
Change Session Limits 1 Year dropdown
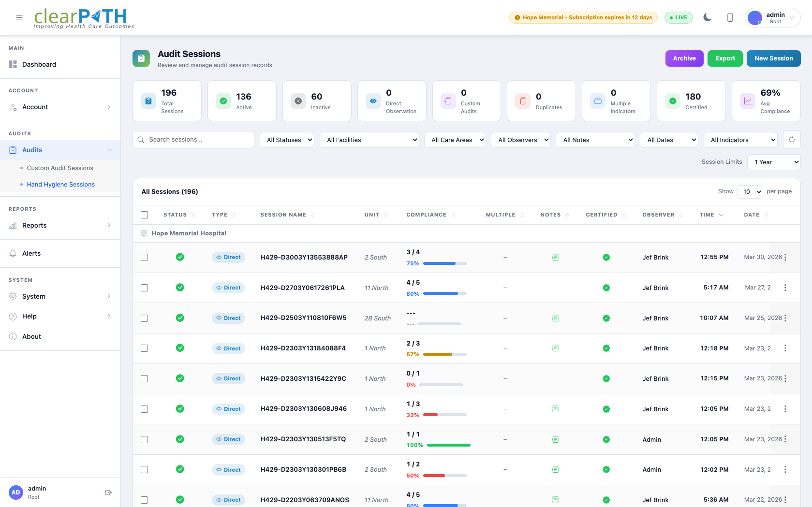point(773,162)
